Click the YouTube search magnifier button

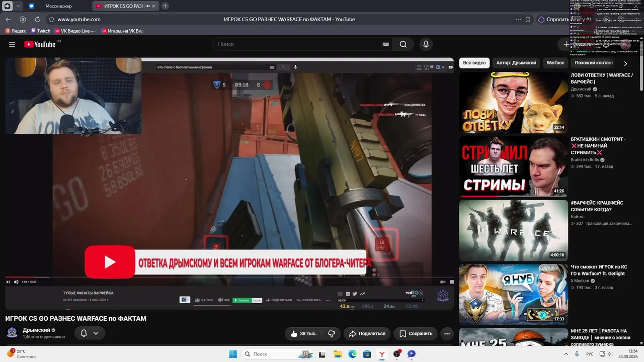(403, 44)
